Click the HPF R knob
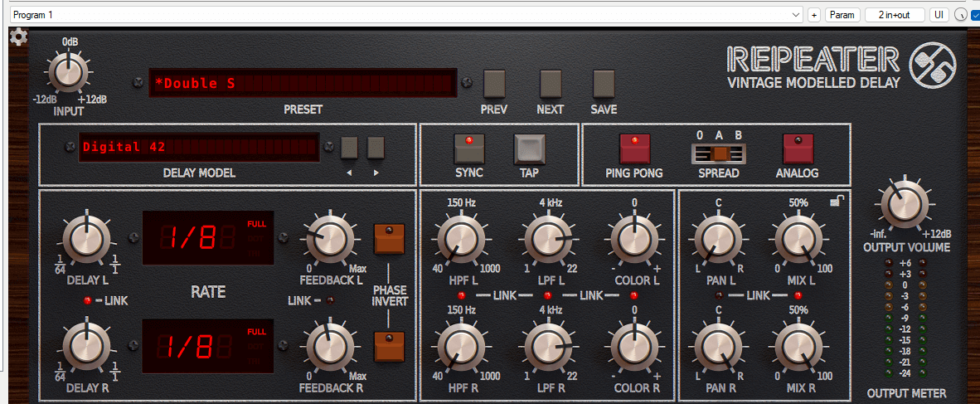The height and width of the screenshot is (404, 980). click(x=461, y=347)
